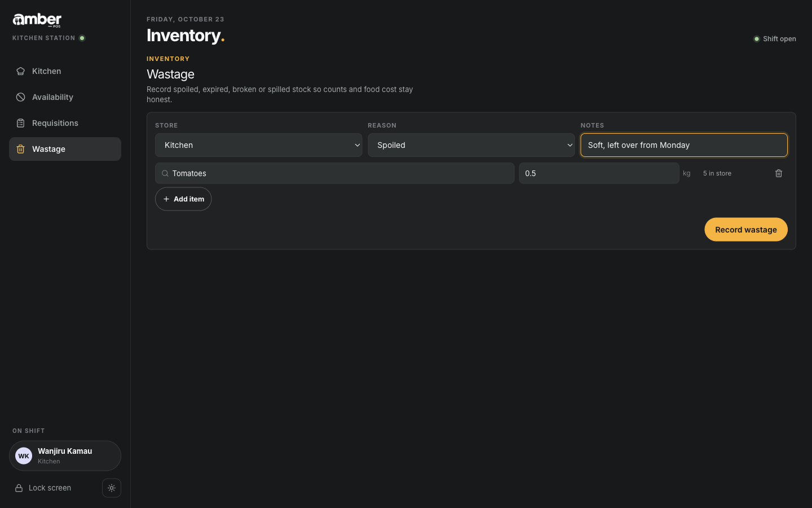Click the Shift open status text
The image size is (812, 508).
click(779, 39)
